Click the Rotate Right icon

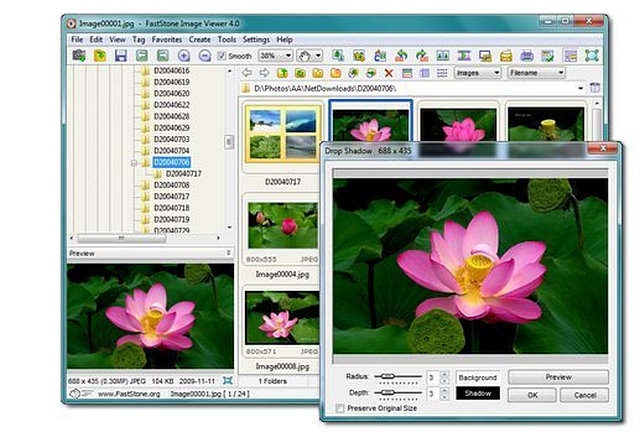click(422, 56)
